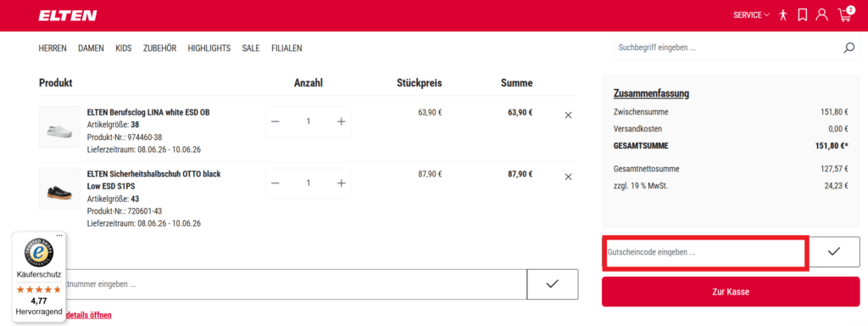Viewport: 868px width, 326px height.
Task: Open the KIDS menu
Action: coord(124,48)
